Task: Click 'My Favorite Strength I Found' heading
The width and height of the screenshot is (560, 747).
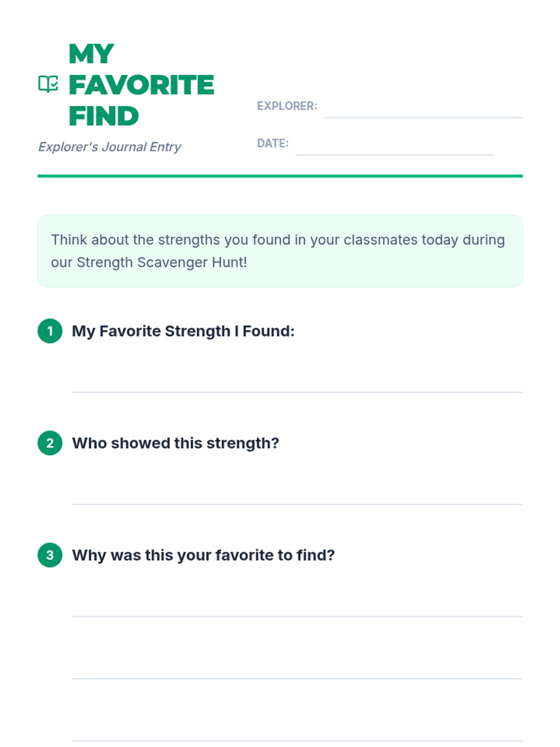Action: click(183, 331)
